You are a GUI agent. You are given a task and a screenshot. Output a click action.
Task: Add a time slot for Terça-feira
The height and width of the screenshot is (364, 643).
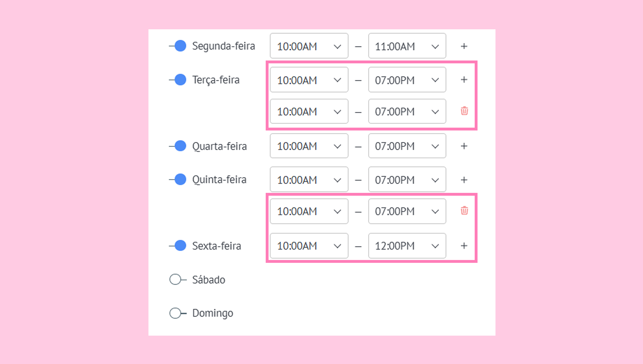coord(464,80)
